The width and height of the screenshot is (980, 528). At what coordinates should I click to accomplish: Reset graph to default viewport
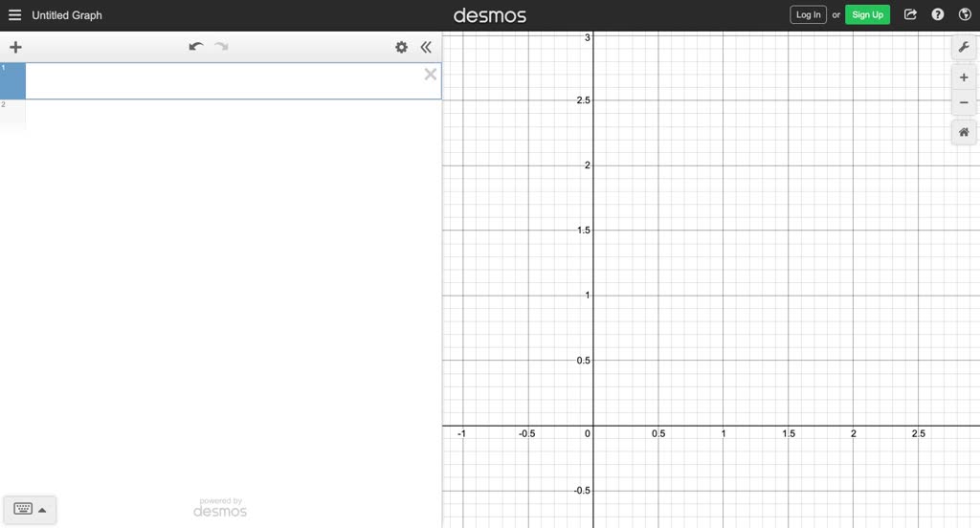pyautogui.click(x=964, y=132)
